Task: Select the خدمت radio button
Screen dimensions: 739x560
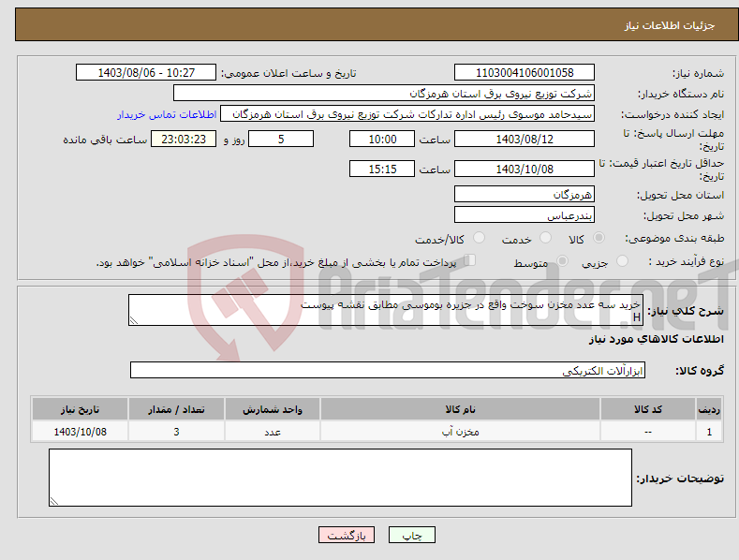Action: tap(545, 238)
